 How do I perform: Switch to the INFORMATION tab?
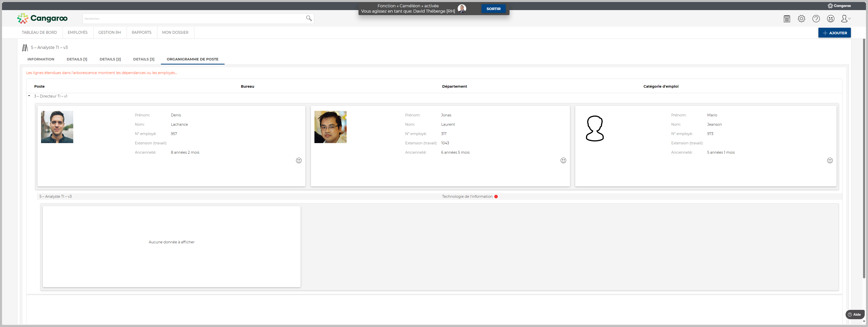[x=41, y=59]
